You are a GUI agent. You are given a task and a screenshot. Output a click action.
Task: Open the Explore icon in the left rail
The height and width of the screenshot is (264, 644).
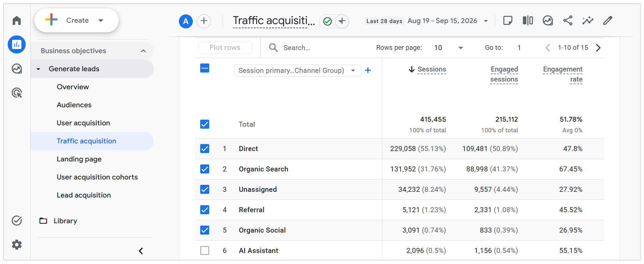pyautogui.click(x=17, y=69)
